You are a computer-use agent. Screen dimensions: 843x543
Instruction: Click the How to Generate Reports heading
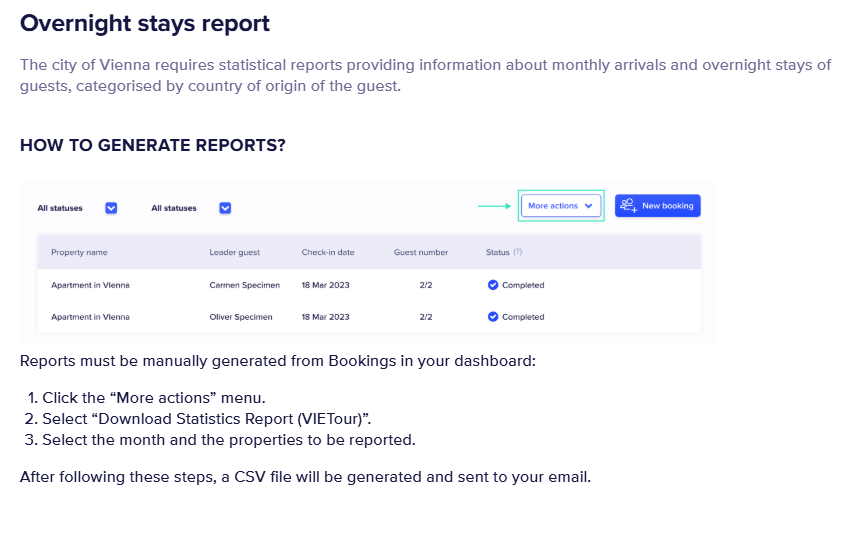pos(153,145)
